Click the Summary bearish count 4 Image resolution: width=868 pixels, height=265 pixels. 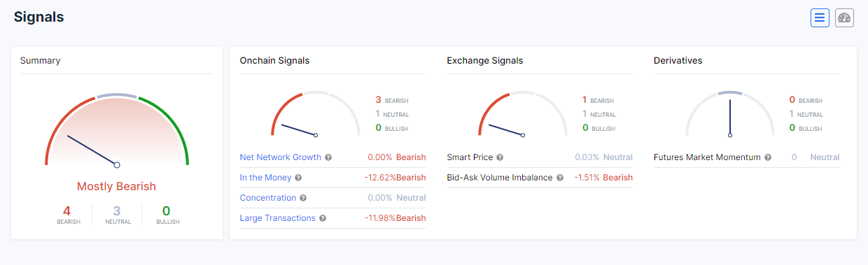pyautogui.click(x=67, y=211)
